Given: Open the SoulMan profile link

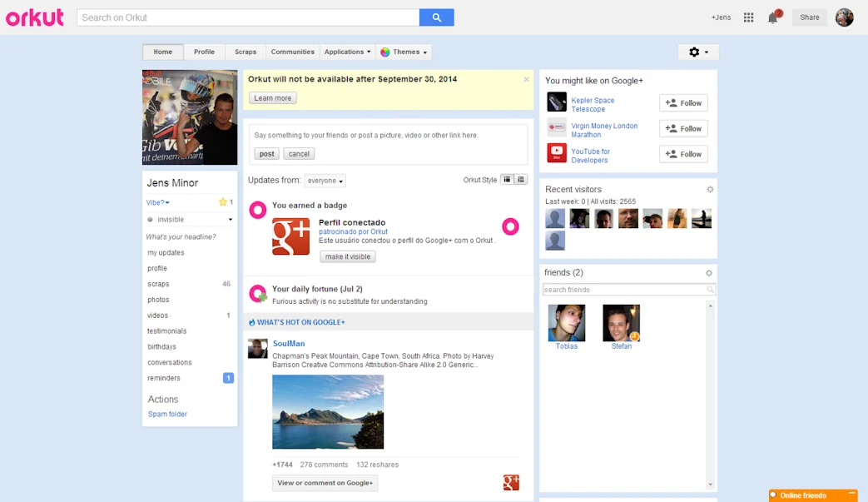Looking at the screenshot, I should click(x=289, y=344).
